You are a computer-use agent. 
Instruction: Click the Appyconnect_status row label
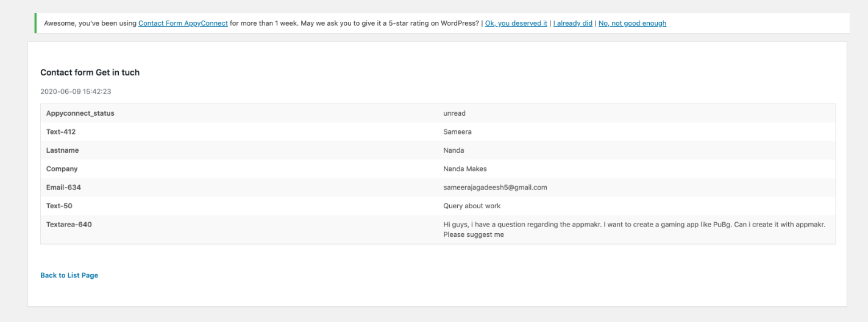point(80,113)
